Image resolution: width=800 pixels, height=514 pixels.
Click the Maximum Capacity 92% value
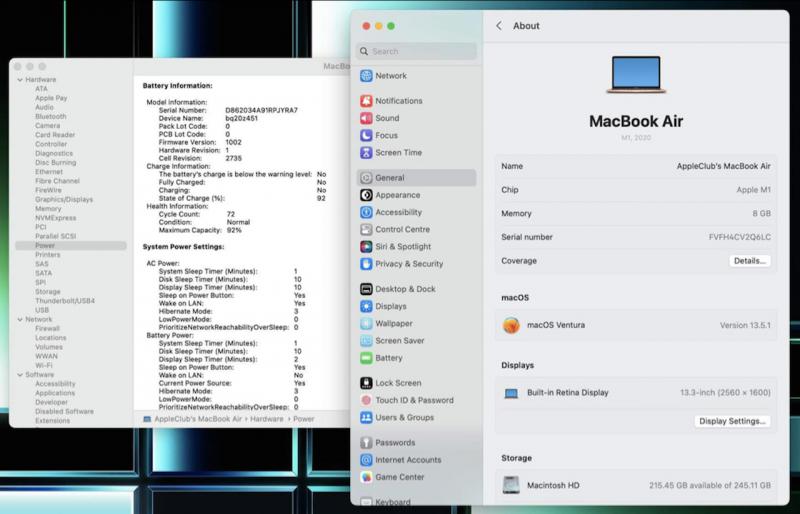[x=234, y=230]
